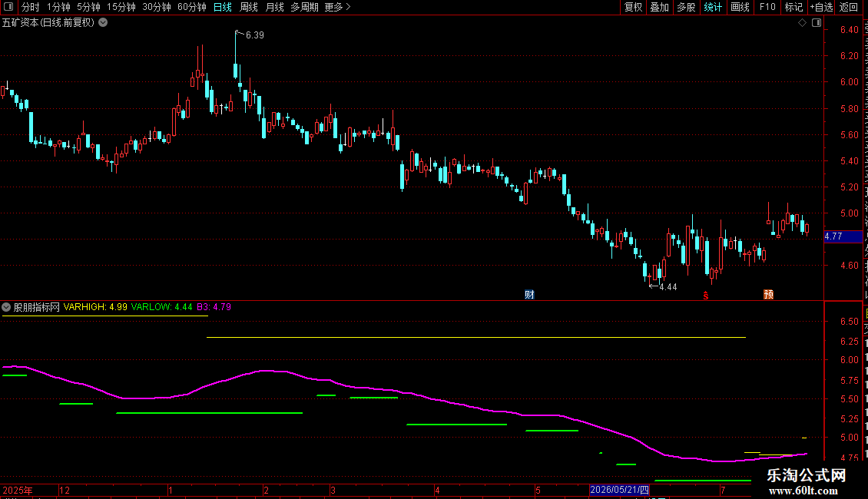Switch to 月线 monthly chart
Screen dimensions: 868x499
[x=274, y=7]
